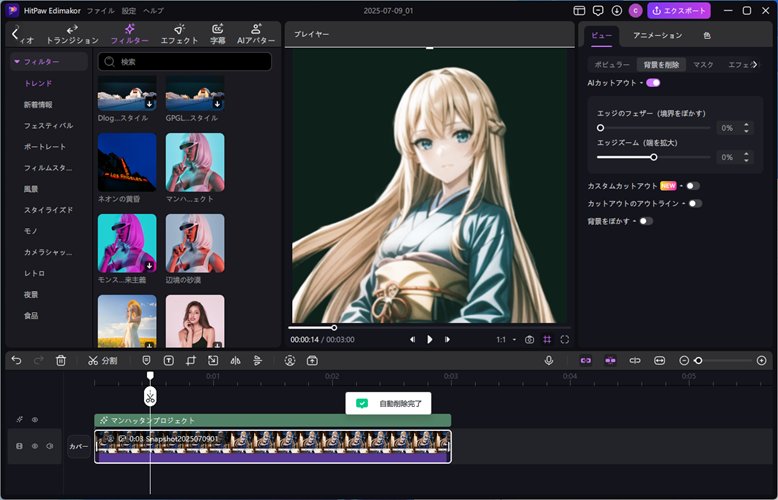The height and width of the screenshot is (500, 778).
Task: Click the resize/scale icon in toolbar
Action: (213, 361)
